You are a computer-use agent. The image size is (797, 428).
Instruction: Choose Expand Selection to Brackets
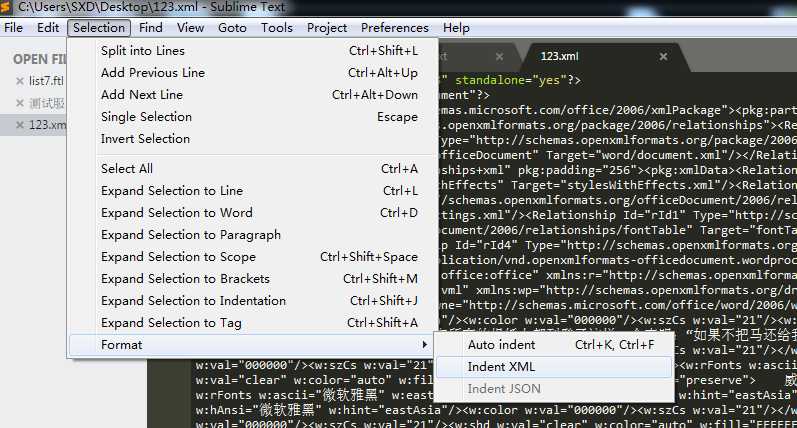point(253,279)
